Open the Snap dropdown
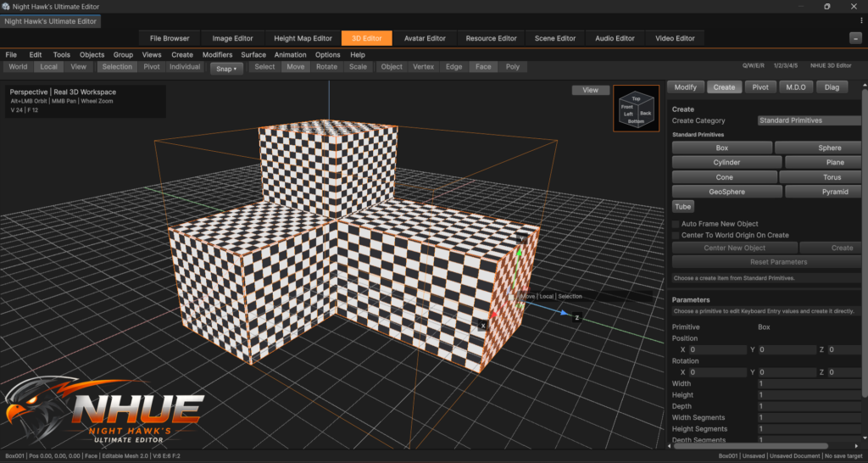 [x=226, y=69]
